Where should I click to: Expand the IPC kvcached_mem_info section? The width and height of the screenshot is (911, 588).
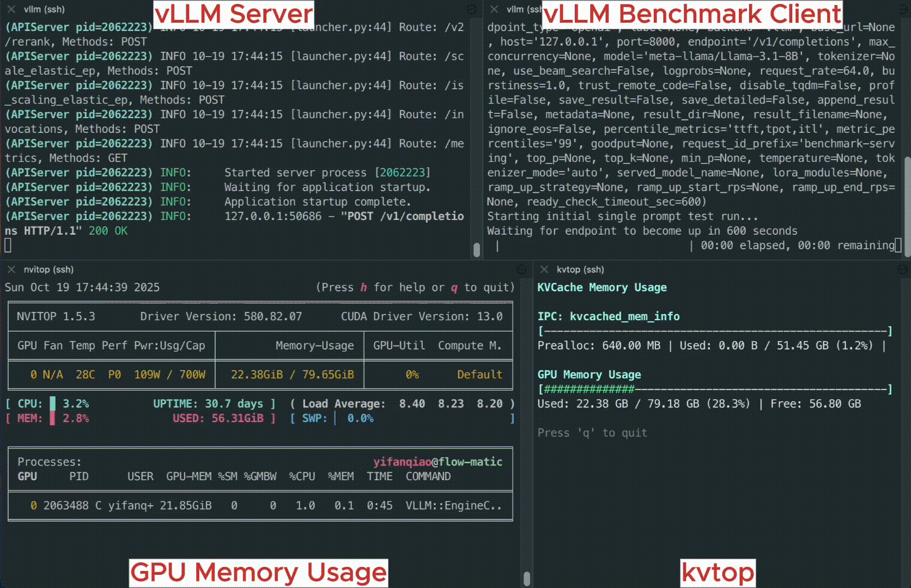pos(608,316)
